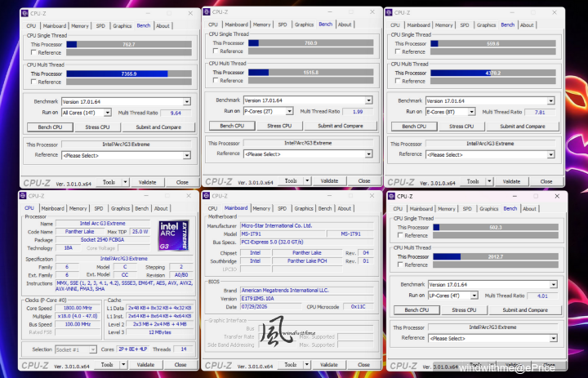This screenshot has height=378, width=588.
Task: Click the Code Name Panther Lake value
Action: tap(80, 232)
